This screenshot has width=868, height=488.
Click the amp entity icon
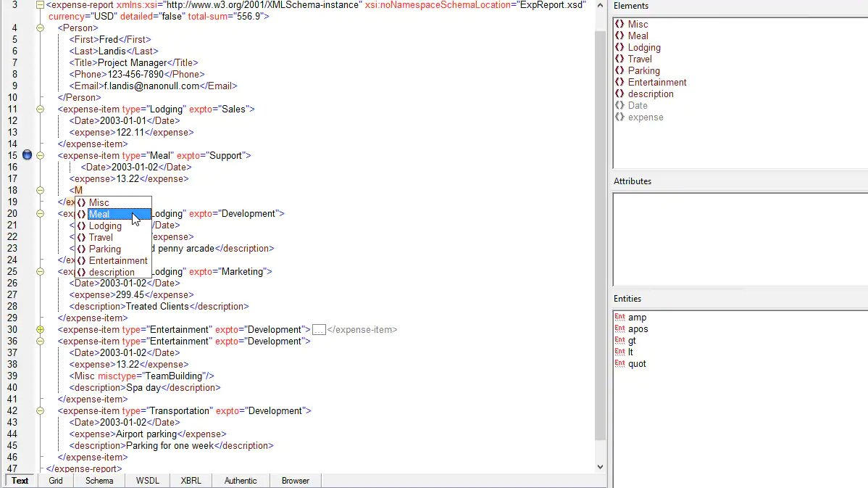(x=619, y=317)
